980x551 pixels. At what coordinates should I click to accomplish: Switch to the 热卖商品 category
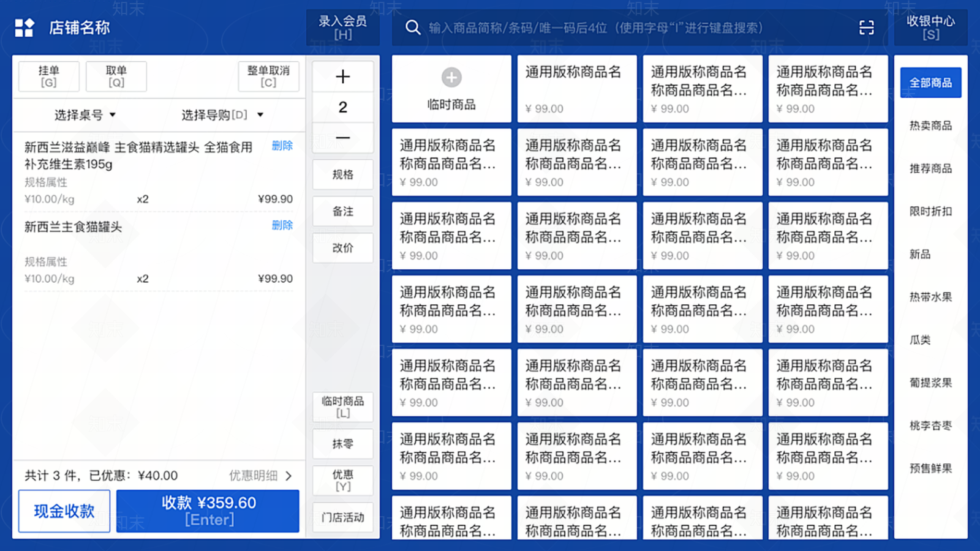930,126
